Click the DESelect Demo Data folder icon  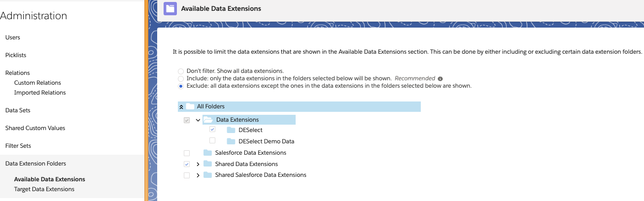coord(231,141)
